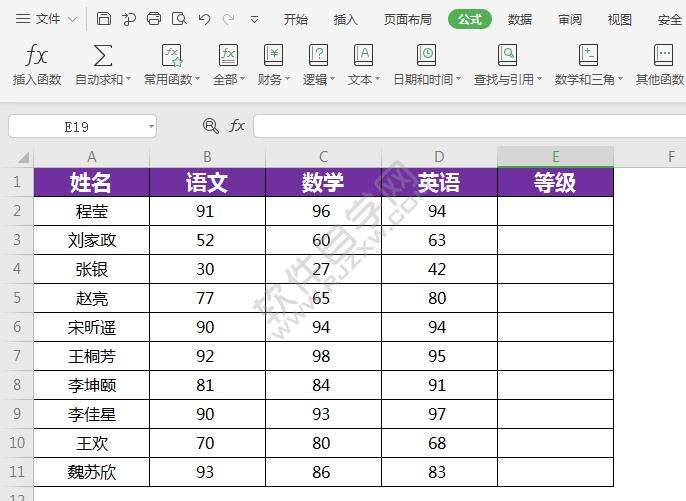The image size is (686, 501).
Task: Expand the 财务 dropdown arrow
Action: click(x=287, y=79)
